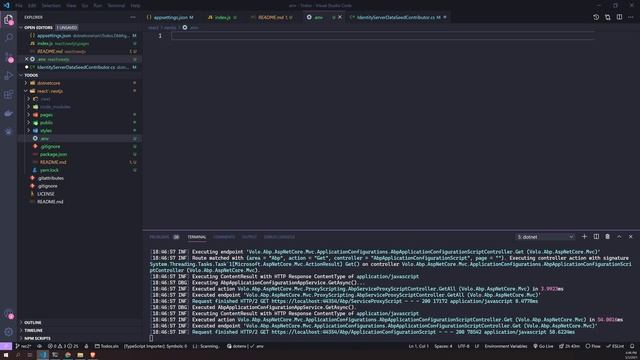The height and width of the screenshot is (360, 640).
Task: Open Explorer's more actions ellipsis
Action: (x=133, y=17)
